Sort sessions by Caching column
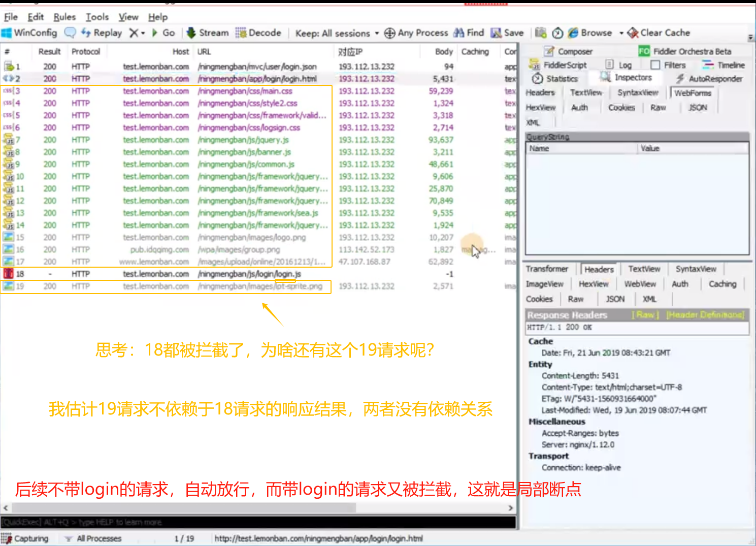 [475, 51]
